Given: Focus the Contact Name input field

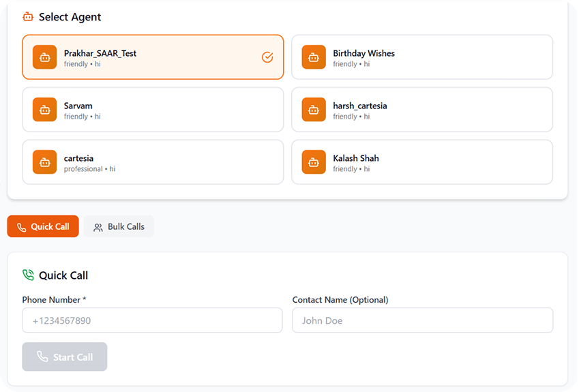Looking at the screenshot, I should pyautogui.click(x=422, y=320).
